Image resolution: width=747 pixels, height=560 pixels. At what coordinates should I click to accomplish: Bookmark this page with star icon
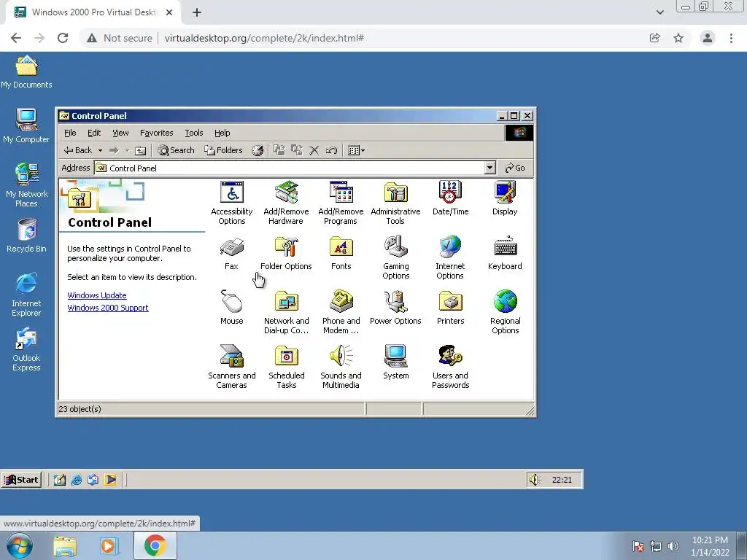[678, 38]
